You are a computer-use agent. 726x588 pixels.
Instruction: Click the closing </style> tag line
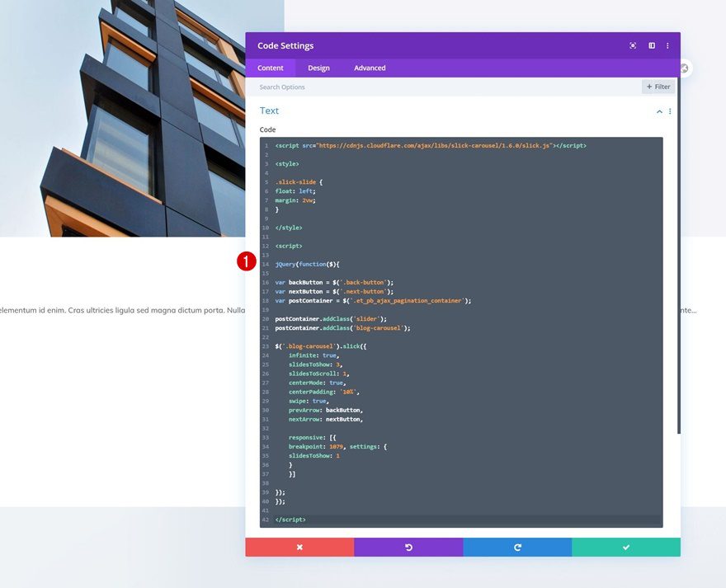(x=289, y=228)
